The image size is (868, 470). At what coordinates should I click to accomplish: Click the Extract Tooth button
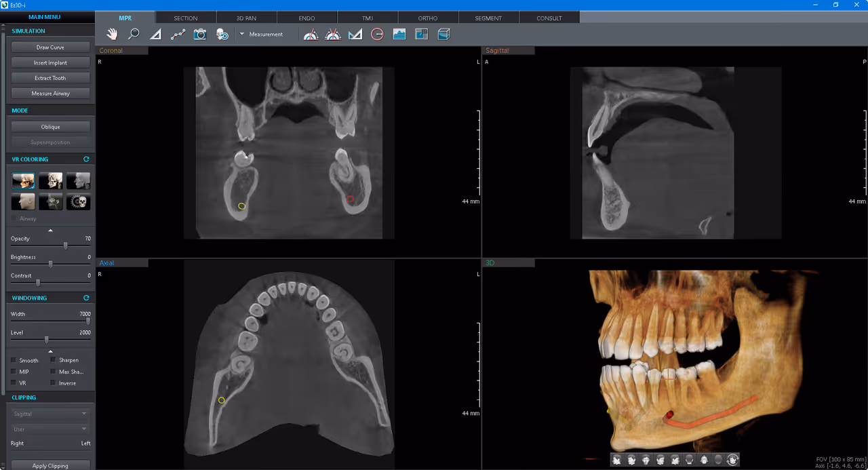click(x=50, y=78)
